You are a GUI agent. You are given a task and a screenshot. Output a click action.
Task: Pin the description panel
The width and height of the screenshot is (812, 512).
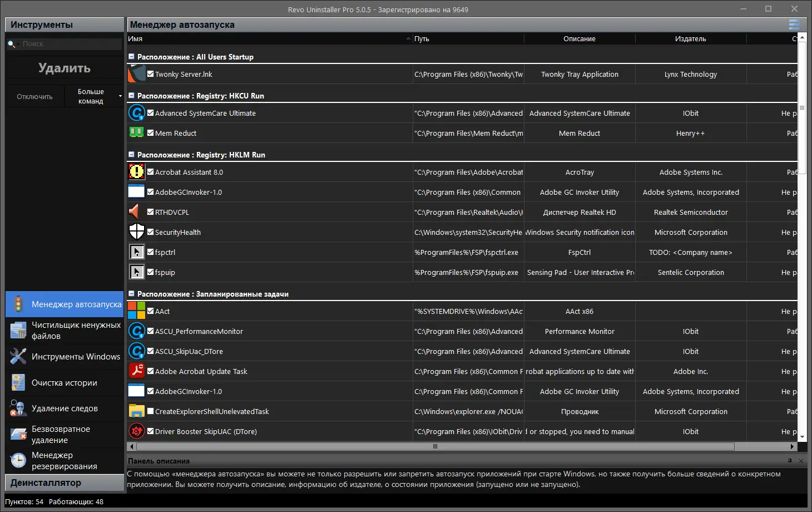tap(790, 461)
